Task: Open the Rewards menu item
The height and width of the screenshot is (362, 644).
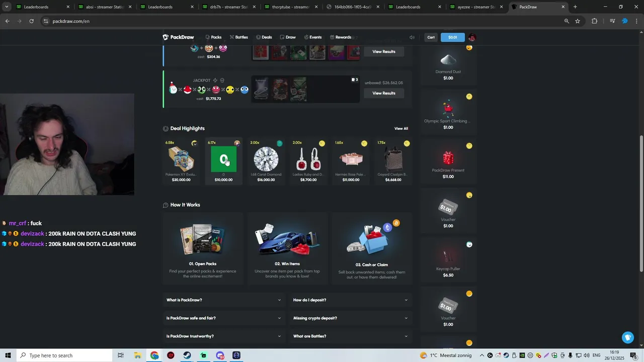Action: tap(341, 37)
